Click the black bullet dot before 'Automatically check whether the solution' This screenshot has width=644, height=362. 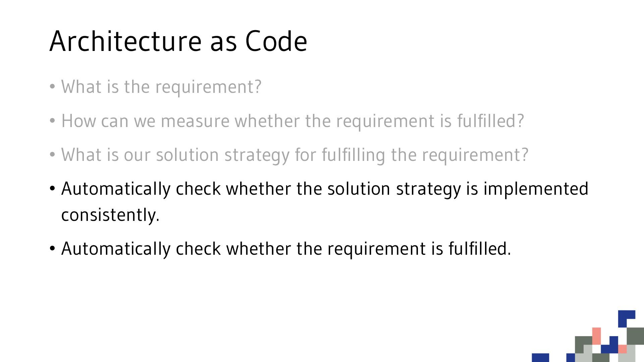pyautogui.click(x=52, y=189)
